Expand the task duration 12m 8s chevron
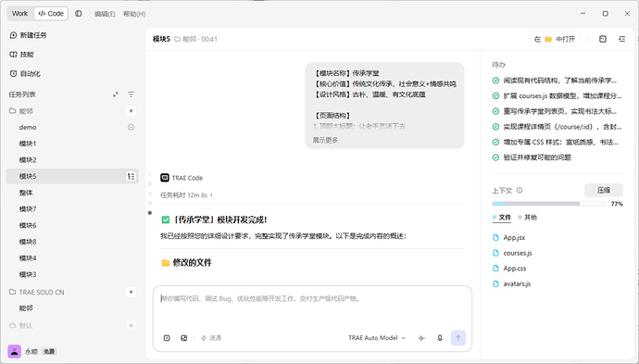Screen dimensions: 639x364 pyautogui.click(x=211, y=195)
